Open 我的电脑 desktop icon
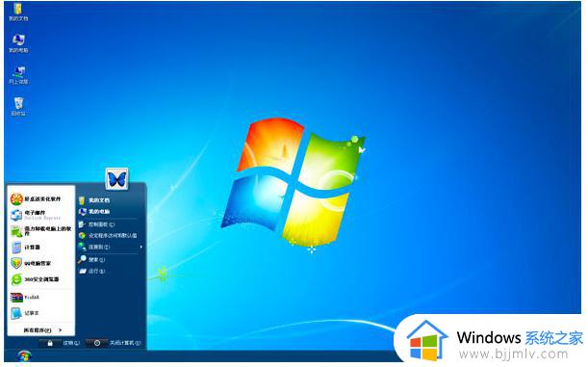The height and width of the screenshot is (367, 588). pyautogui.click(x=18, y=42)
